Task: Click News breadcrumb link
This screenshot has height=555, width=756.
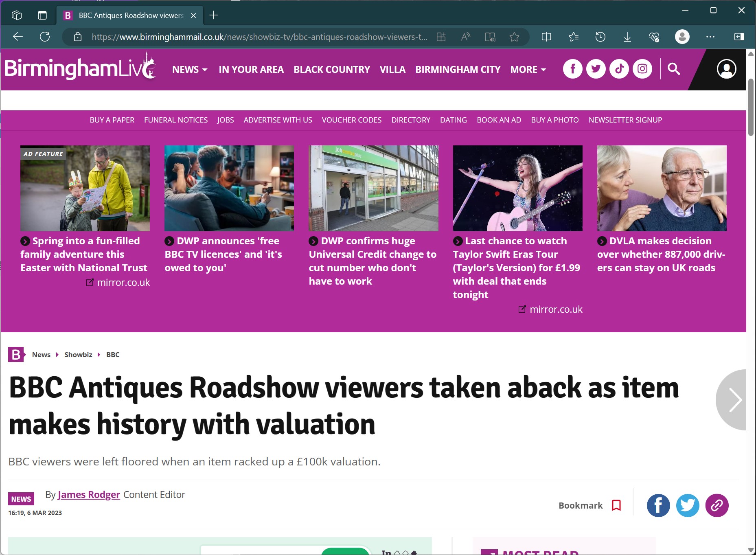Action: (41, 355)
